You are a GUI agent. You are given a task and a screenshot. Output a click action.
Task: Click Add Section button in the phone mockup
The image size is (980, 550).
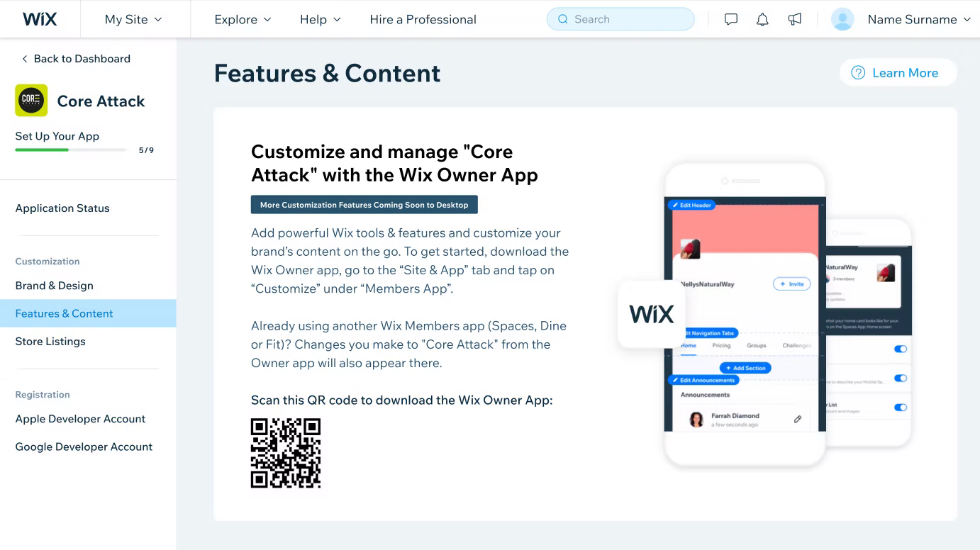pyautogui.click(x=745, y=368)
